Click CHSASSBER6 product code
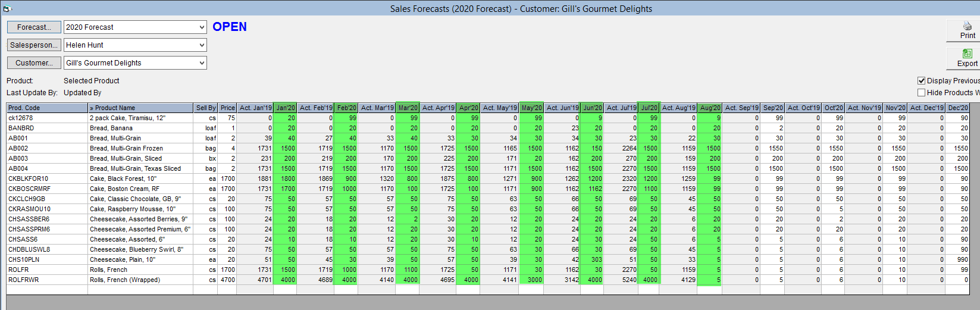 pos(47,219)
